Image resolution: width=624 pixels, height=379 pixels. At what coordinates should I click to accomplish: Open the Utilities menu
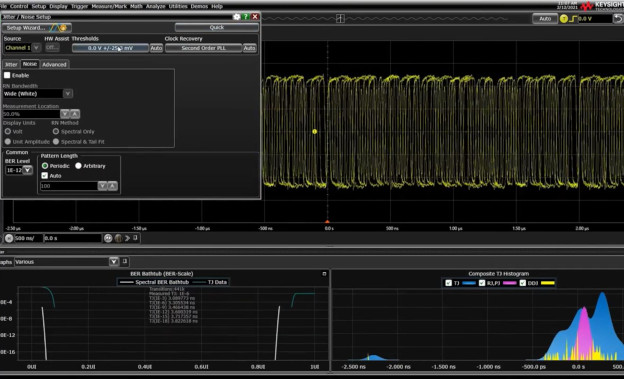pos(178,6)
